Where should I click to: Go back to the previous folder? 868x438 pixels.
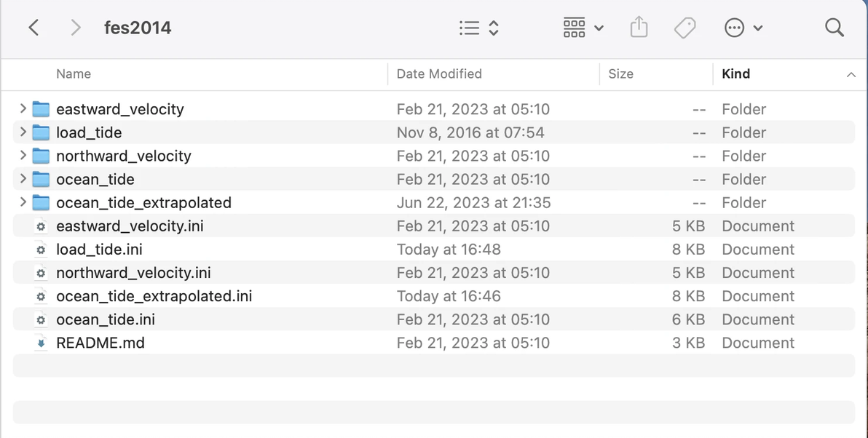(33, 28)
